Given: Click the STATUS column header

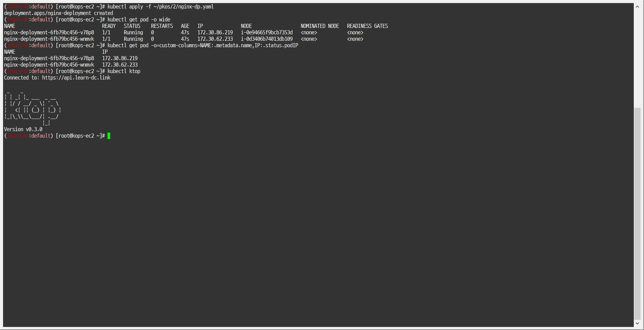Looking at the screenshot, I should coord(132,26).
